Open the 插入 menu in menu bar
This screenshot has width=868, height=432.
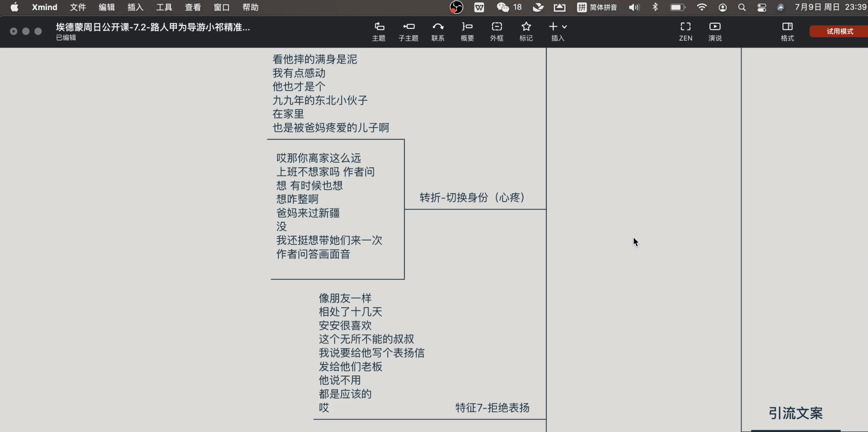pyautogui.click(x=135, y=7)
